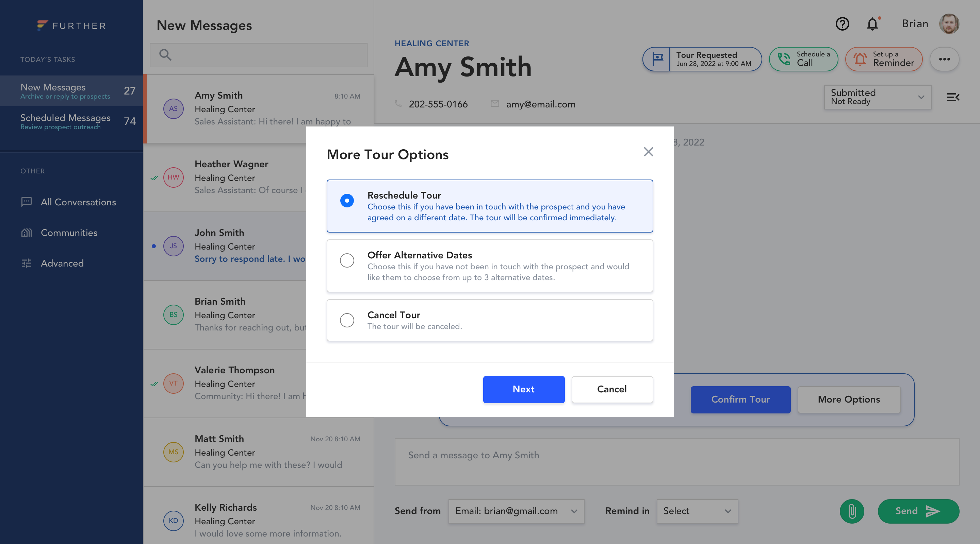Click the amy@email.com address
This screenshot has height=544, width=980.
pyautogui.click(x=541, y=104)
